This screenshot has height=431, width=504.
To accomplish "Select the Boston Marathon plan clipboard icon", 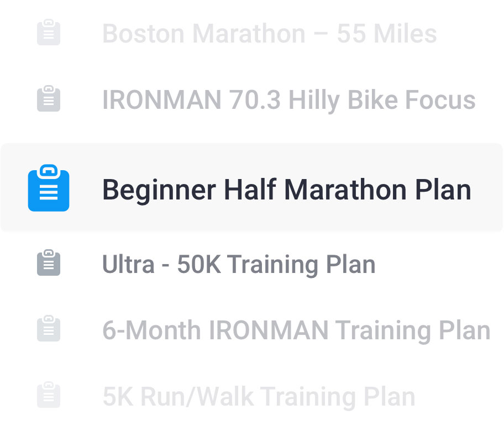I will click(x=49, y=33).
